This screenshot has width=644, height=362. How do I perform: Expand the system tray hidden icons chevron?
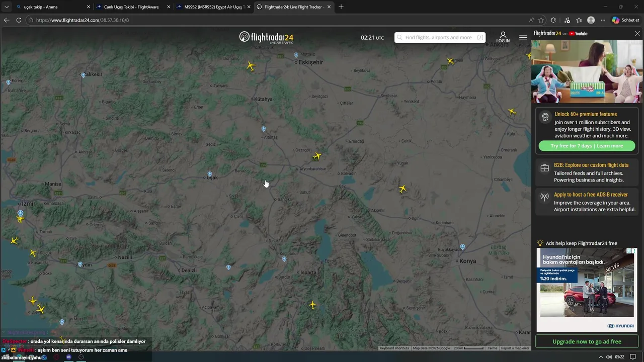[601, 357]
